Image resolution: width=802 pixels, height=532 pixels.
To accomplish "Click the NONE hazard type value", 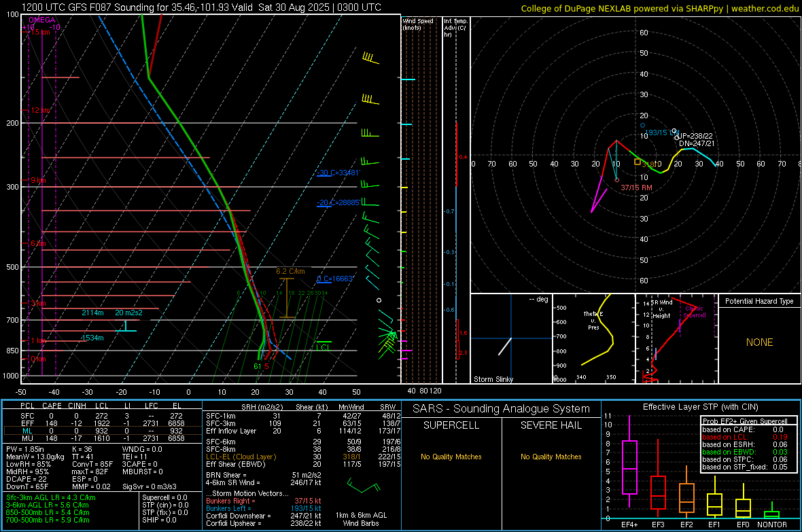I will click(759, 342).
